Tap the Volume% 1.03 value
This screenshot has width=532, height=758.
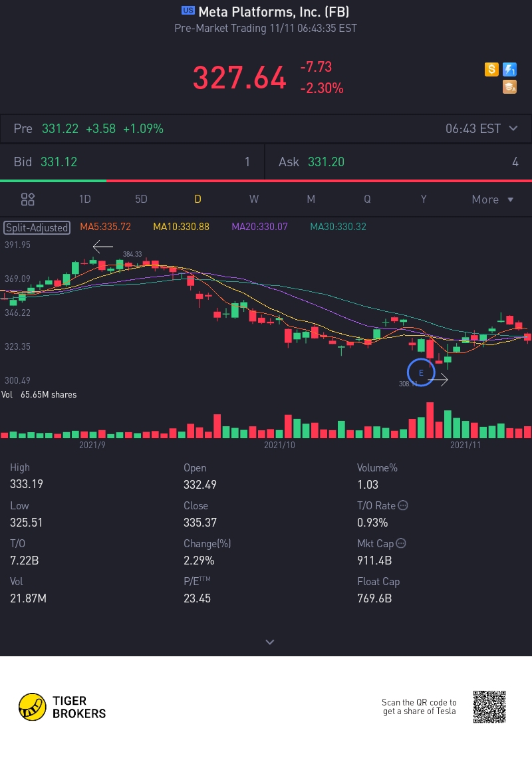click(x=368, y=484)
